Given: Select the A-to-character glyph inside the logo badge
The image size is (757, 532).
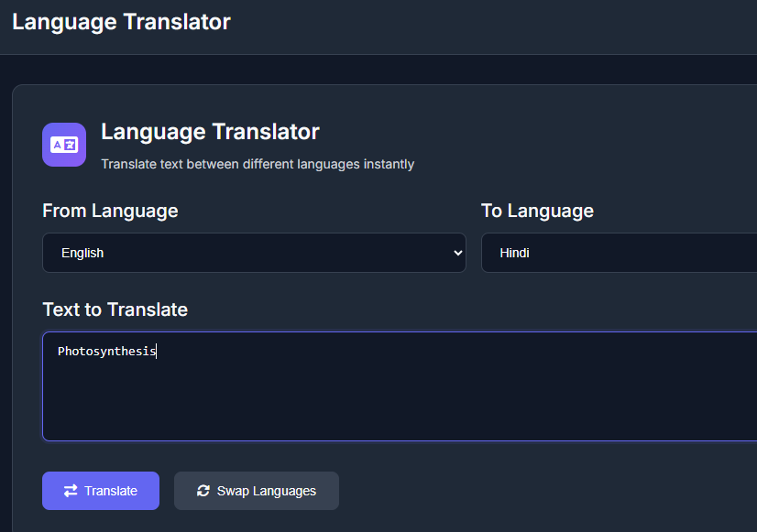Looking at the screenshot, I should click(x=63, y=144).
